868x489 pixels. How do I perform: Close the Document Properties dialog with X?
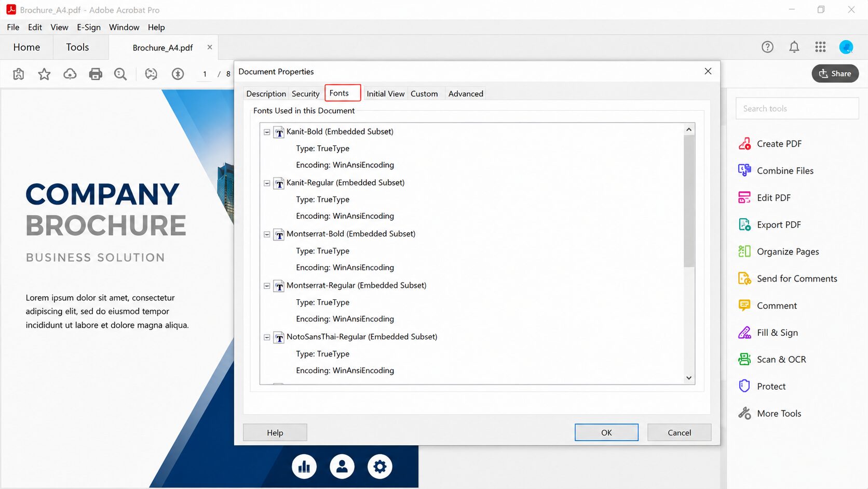point(708,71)
